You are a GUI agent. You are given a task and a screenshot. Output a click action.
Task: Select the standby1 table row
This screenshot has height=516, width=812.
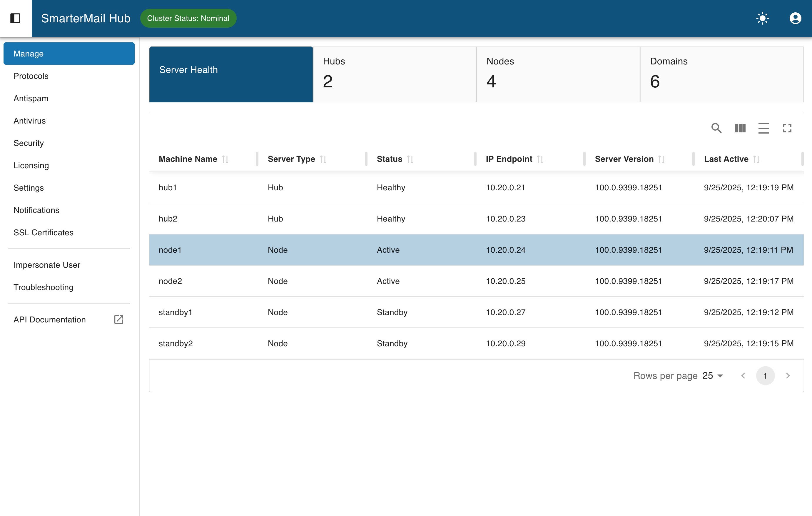pos(476,312)
